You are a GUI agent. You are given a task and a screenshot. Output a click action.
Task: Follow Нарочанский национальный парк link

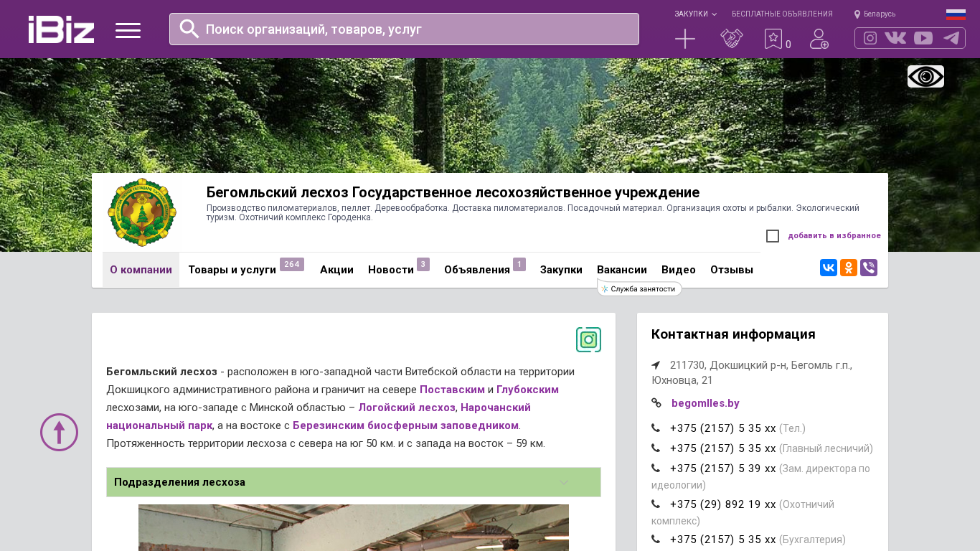coord(319,416)
